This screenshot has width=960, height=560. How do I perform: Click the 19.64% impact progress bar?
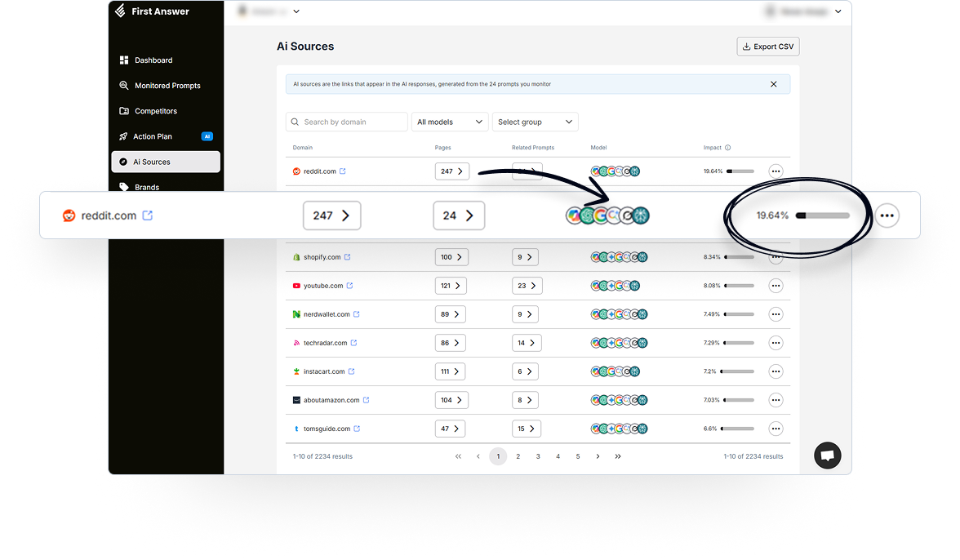click(x=822, y=216)
